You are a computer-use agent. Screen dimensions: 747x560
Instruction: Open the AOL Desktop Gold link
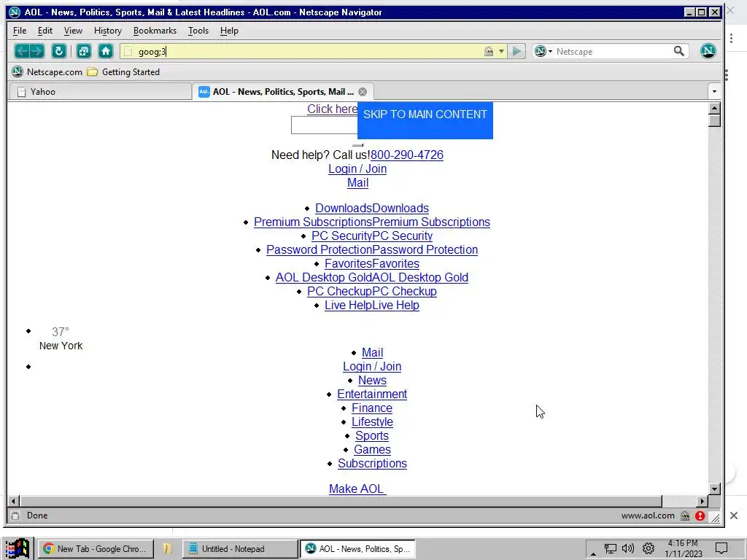[x=371, y=277]
